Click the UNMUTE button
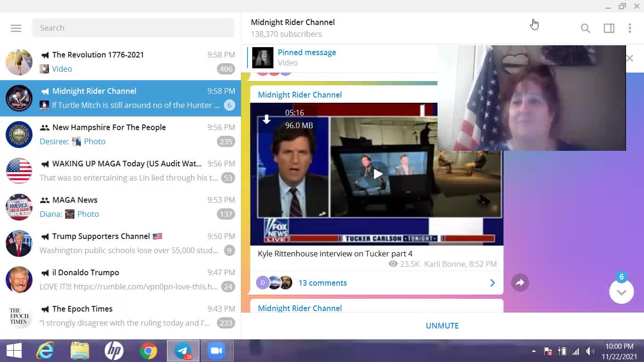 [x=442, y=326]
